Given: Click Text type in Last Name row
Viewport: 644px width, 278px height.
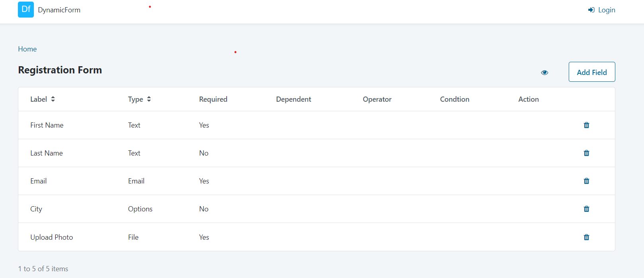Looking at the screenshot, I should tap(134, 153).
